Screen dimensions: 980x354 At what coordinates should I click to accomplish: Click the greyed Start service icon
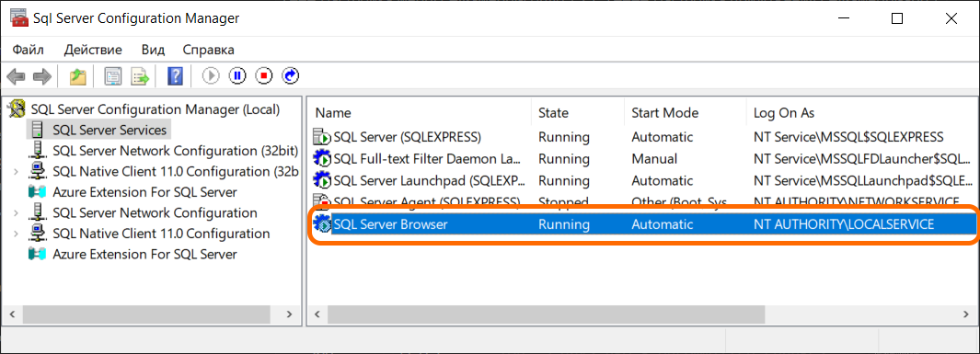coord(212,76)
